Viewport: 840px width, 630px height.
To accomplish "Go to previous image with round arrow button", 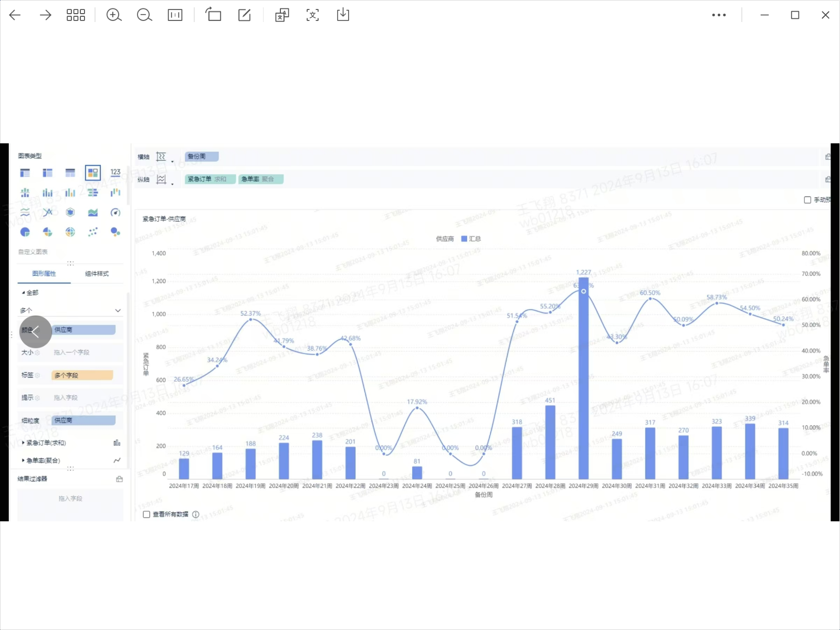I will click(x=36, y=332).
